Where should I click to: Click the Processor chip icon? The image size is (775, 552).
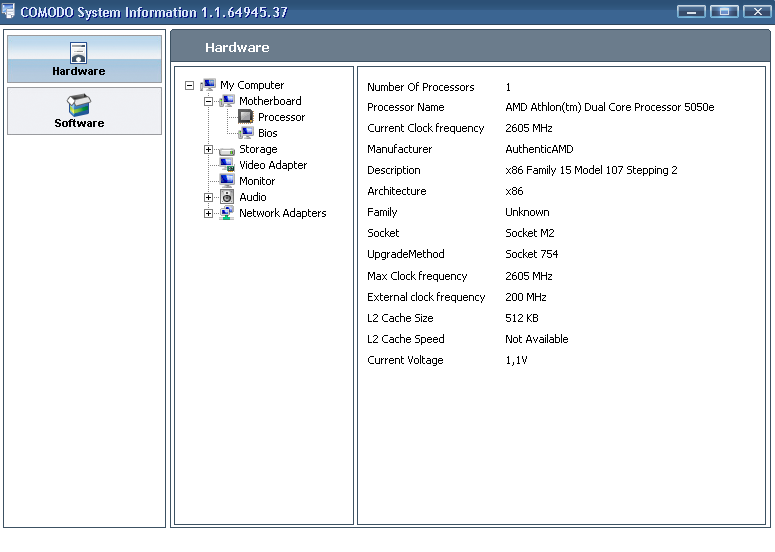246,117
